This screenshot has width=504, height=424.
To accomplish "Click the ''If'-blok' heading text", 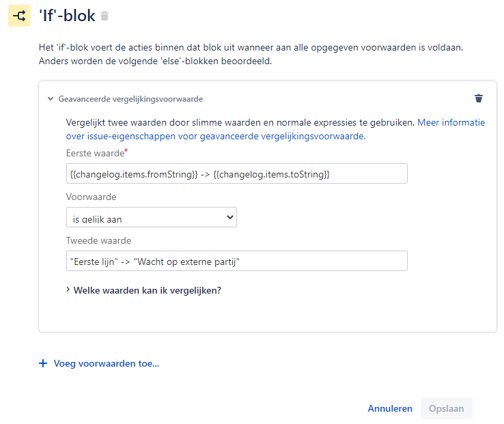I will pos(67,16).
